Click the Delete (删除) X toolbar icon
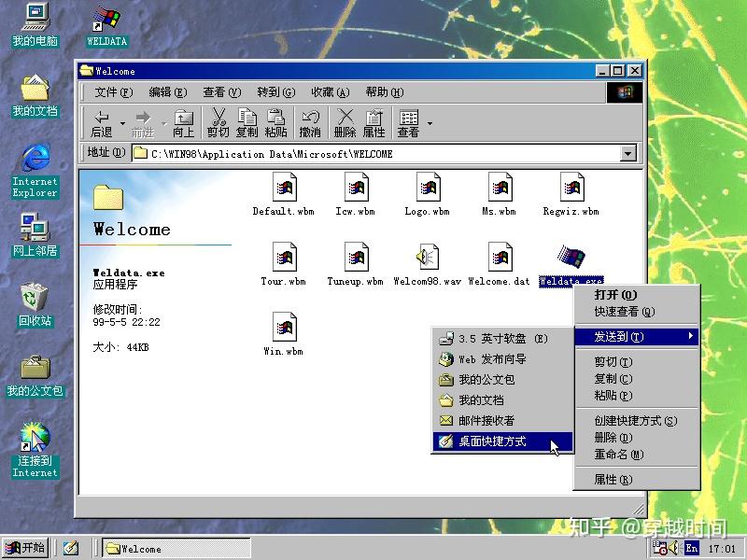Screen dimensions: 747x560 click(x=345, y=123)
